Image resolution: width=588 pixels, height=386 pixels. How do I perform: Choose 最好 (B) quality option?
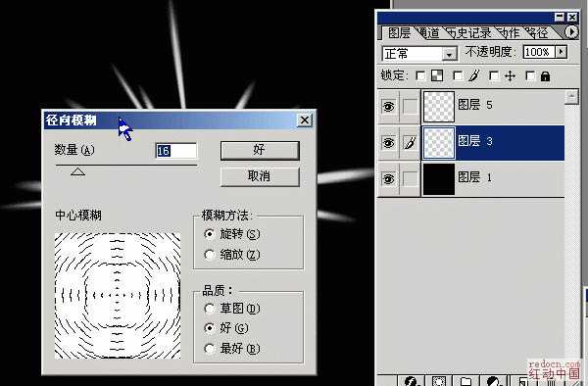(x=210, y=349)
